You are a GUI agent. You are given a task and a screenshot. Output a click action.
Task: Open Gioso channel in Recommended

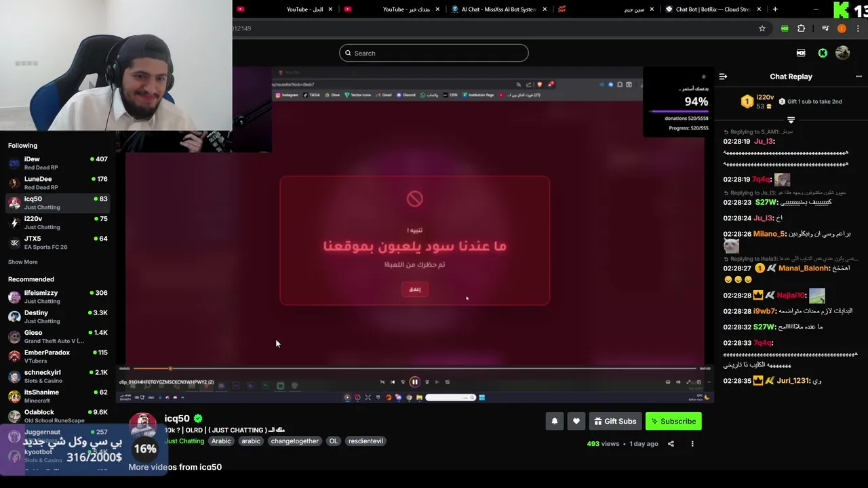tap(58, 336)
